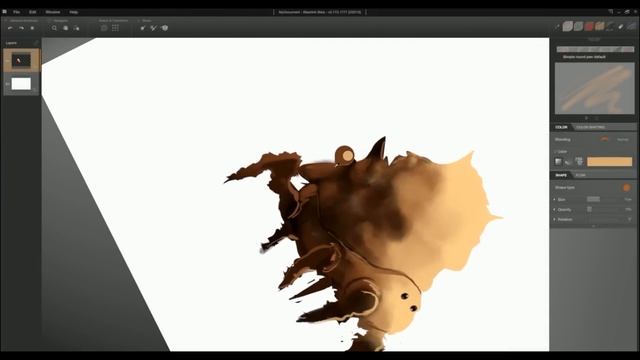Click the Layers panel title
The height and width of the screenshot is (360, 640).
point(11,43)
